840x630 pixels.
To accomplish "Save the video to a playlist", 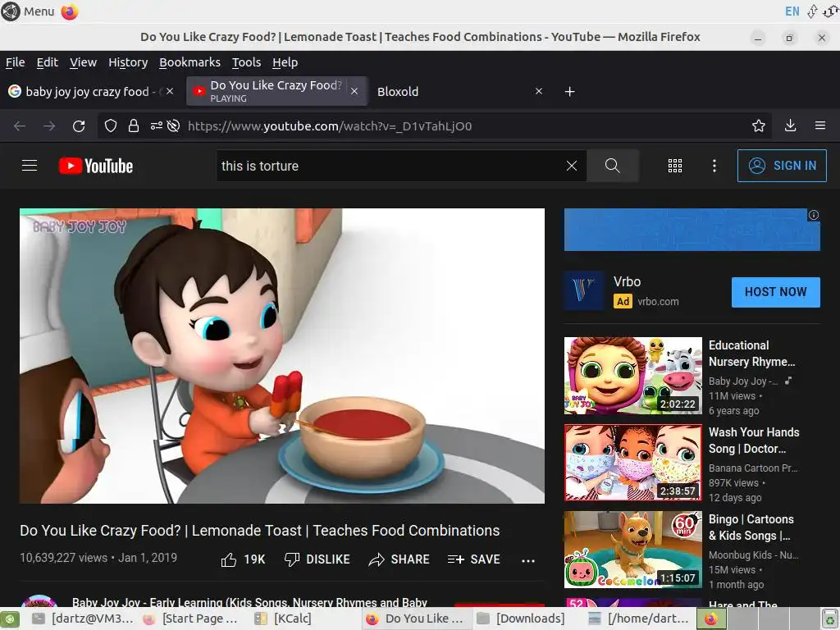I will 473,559.
